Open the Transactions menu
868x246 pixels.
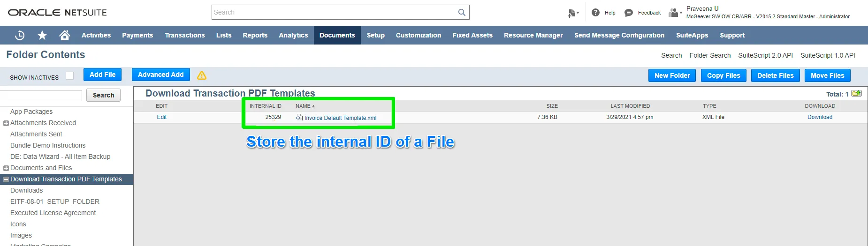(x=185, y=35)
